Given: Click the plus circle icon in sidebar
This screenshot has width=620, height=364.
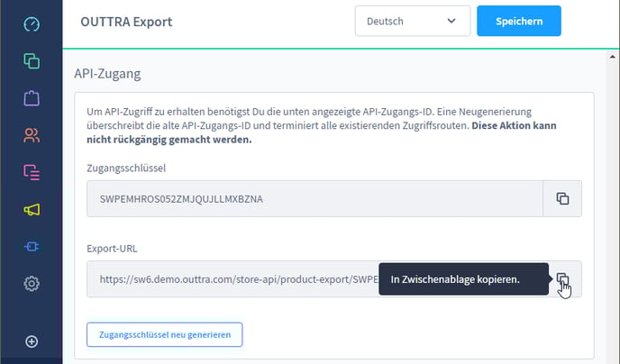Looking at the screenshot, I should [32, 341].
